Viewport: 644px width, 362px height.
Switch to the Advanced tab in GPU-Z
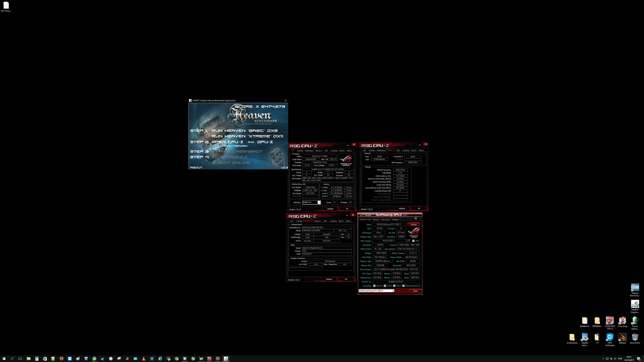[x=385, y=220]
